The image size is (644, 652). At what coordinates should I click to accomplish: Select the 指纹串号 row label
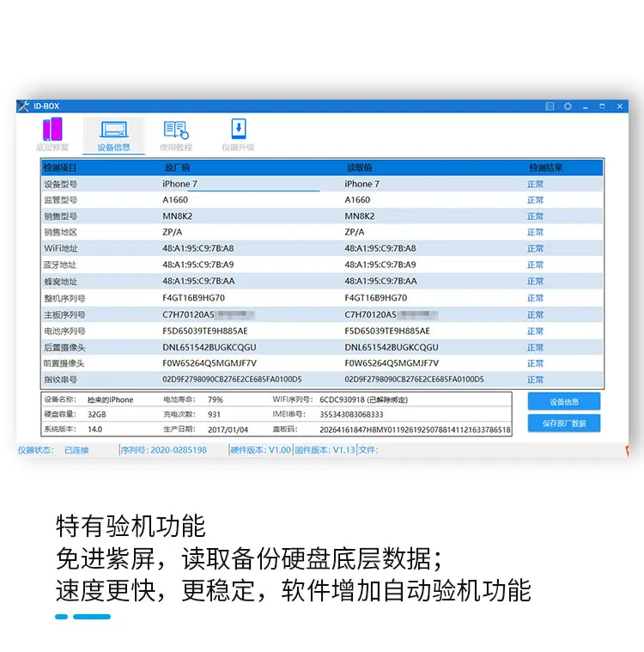point(61,380)
